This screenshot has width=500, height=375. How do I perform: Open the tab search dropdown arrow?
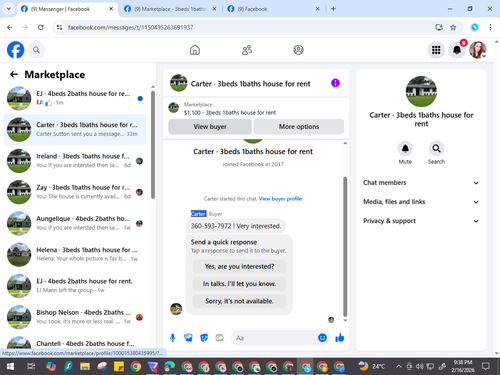pyautogui.click(x=9, y=9)
